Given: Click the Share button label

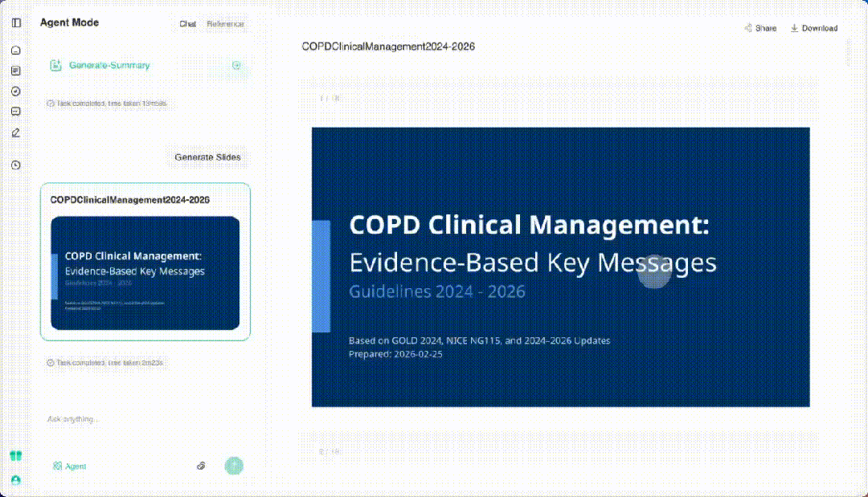Looking at the screenshot, I should coord(766,28).
